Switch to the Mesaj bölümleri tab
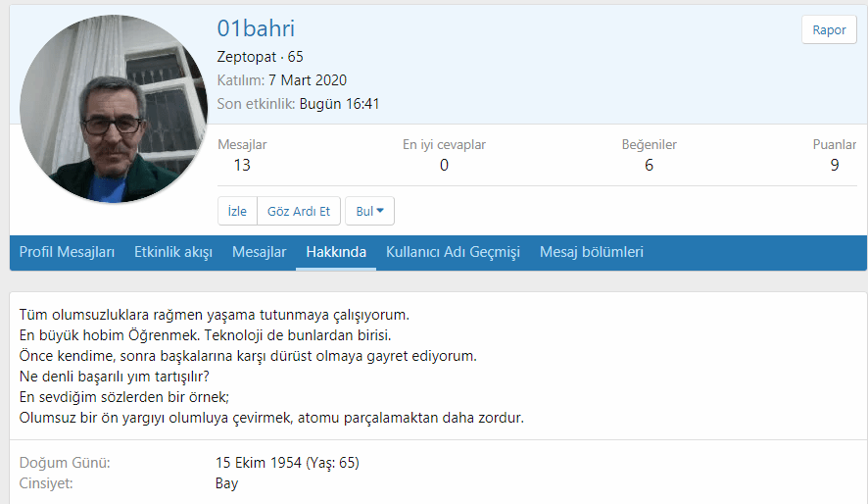The height and width of the screenshot is (504, 868). point(591,252)
